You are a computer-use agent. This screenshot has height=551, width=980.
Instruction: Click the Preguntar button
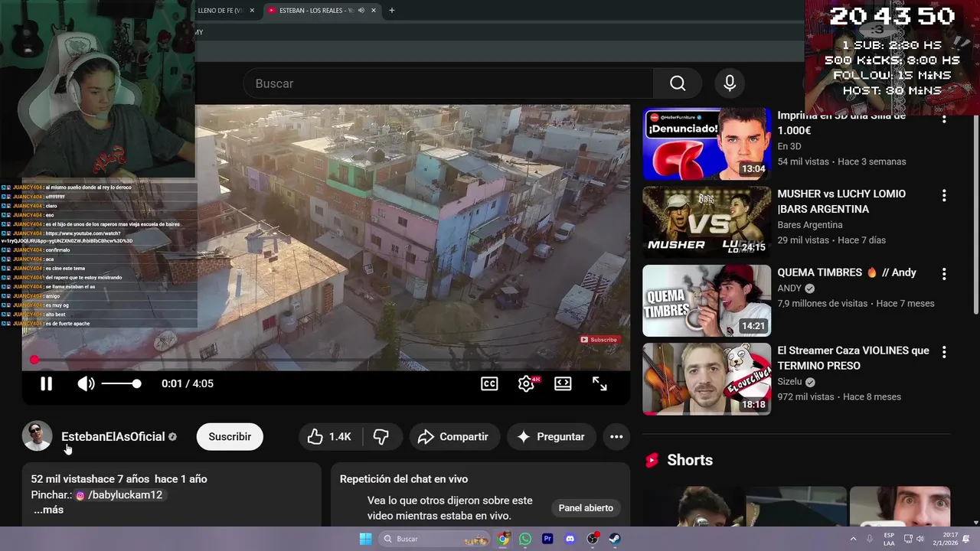click(x=551, y=436)
